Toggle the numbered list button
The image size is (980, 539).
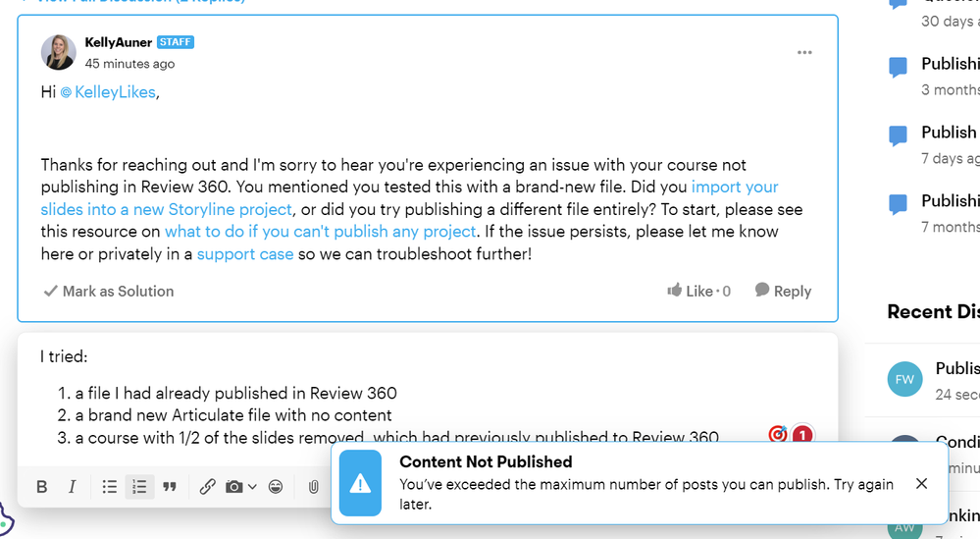(x=139, y=487)
